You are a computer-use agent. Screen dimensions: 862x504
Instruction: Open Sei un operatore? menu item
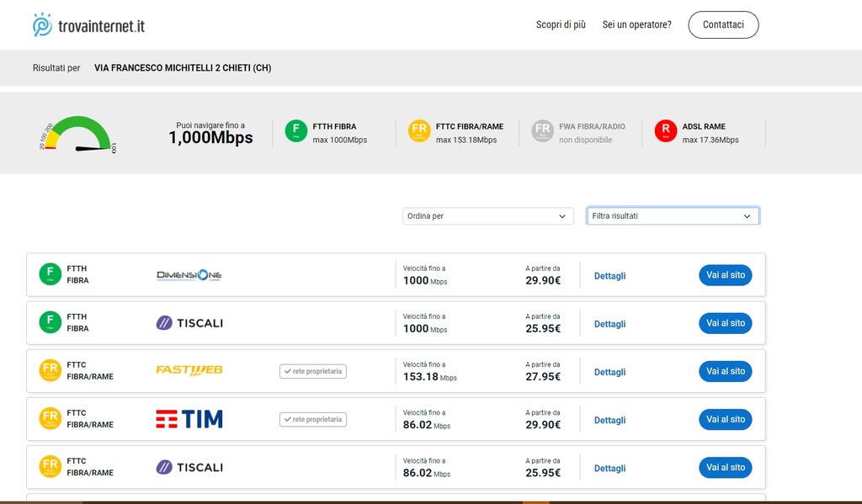[636, 25]
